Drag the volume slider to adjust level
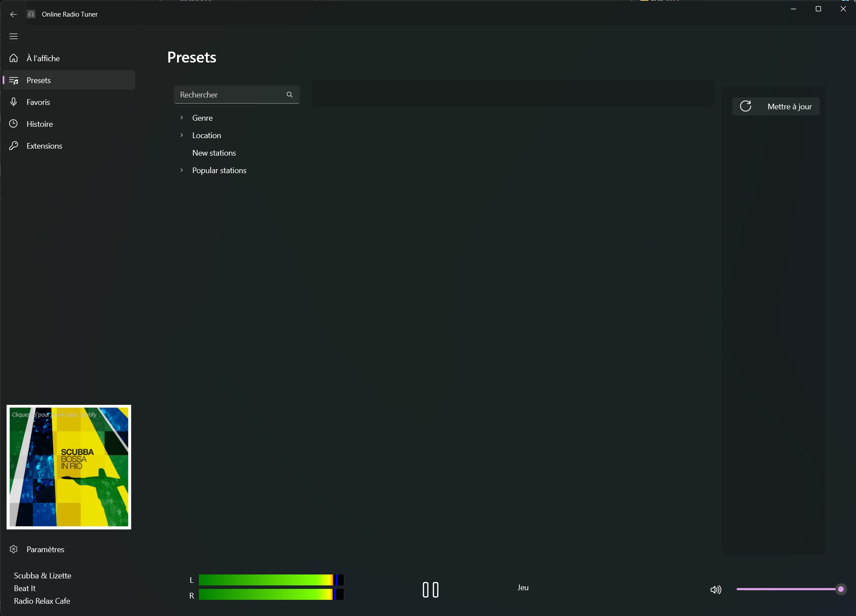Viewport: 856px width, 616px height. click(840, 589)
